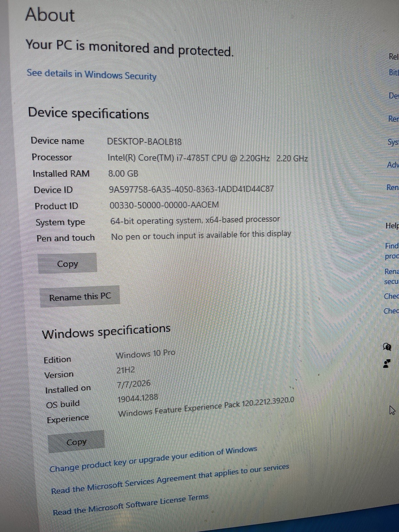Click the Product ID label

tap(57, 206)
